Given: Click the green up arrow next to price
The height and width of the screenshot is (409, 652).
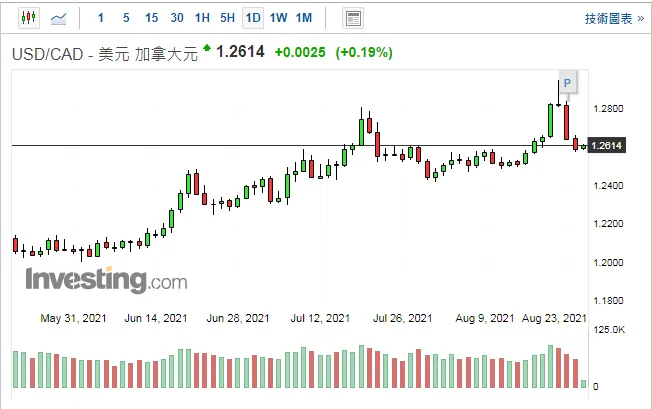Looking at the screenshot, I should tap(207, 47).
